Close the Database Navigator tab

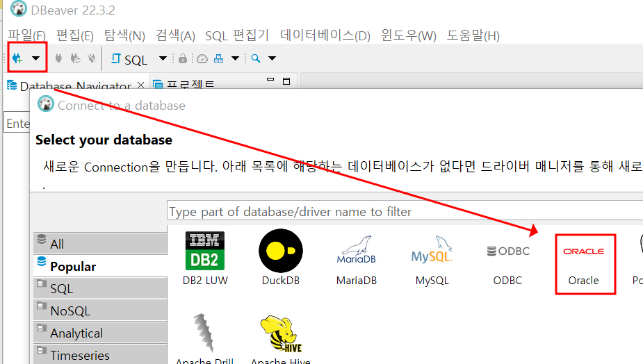140,85
